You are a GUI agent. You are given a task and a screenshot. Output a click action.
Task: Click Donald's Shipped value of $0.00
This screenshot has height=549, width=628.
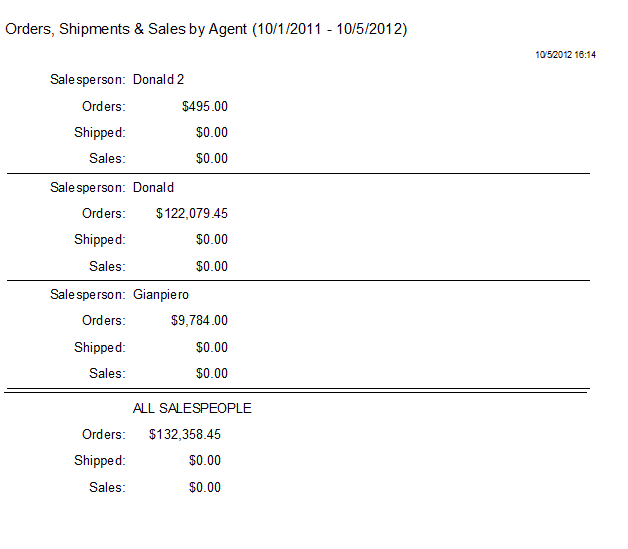coord(212,239)
